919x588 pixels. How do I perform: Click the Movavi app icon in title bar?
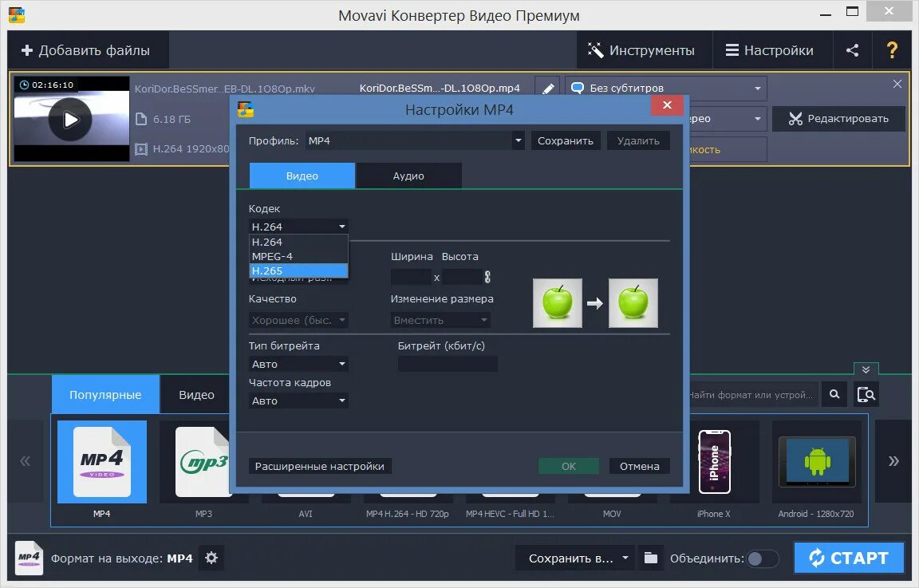[x=17, y=14]
